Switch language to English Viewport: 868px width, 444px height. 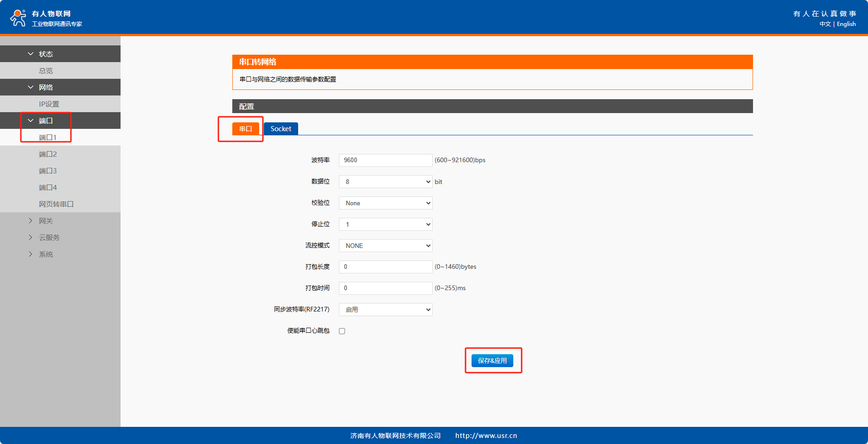click(846, 24)
